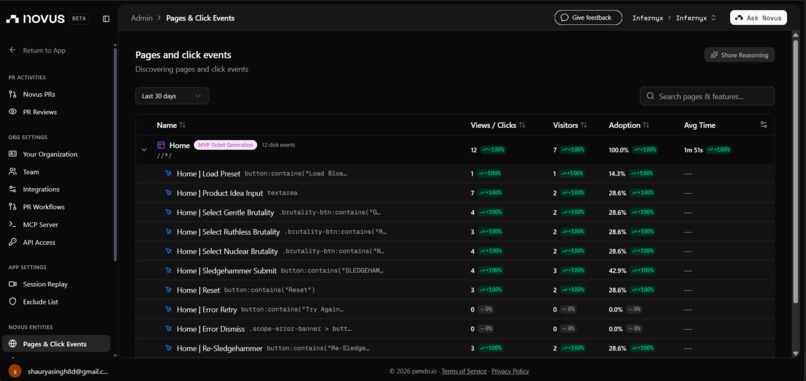The width and height of the screenshot is (806, 381).
Task: Click Admin breadcrumb link
Action: [x=141, y=18]
